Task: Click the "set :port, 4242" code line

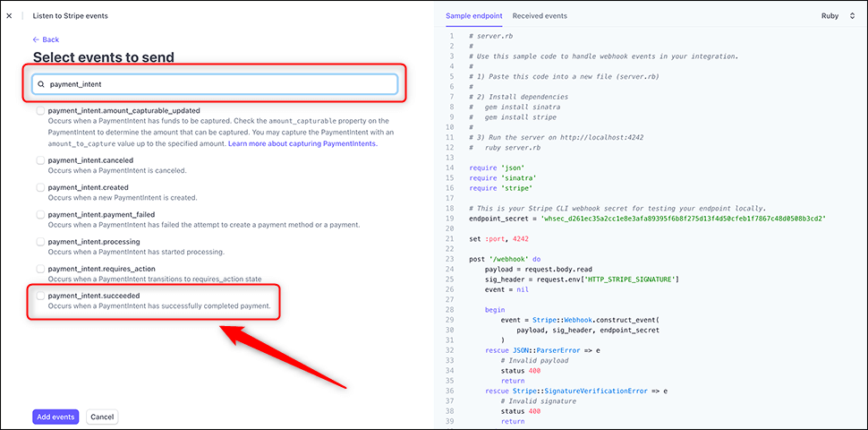Action: [498, 239]
